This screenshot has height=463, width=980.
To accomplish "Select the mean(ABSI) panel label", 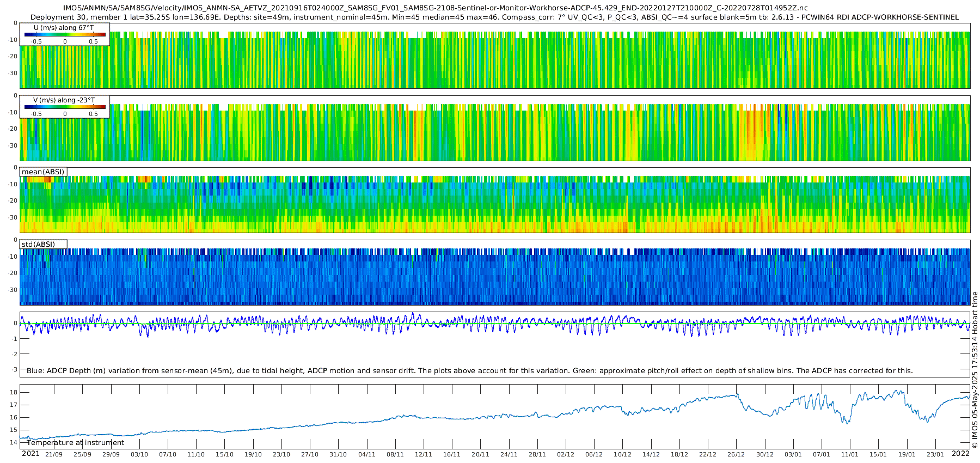I will click(x=43, y=172).
